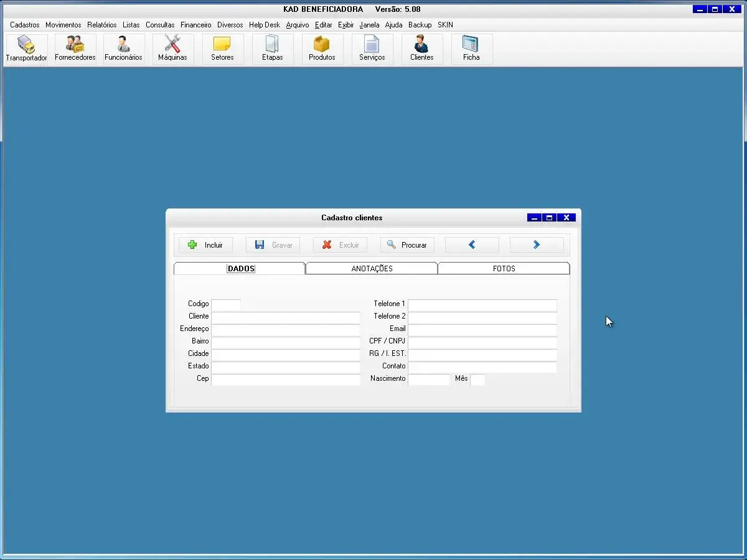Go to the next client record arrow
747x560 pixels.
point(537,245)
